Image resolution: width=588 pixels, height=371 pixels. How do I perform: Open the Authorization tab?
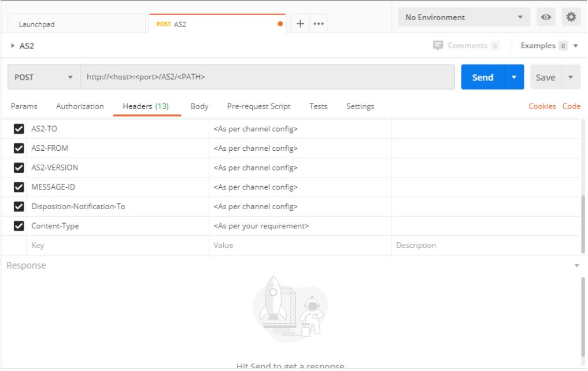(x=80, y=106)
